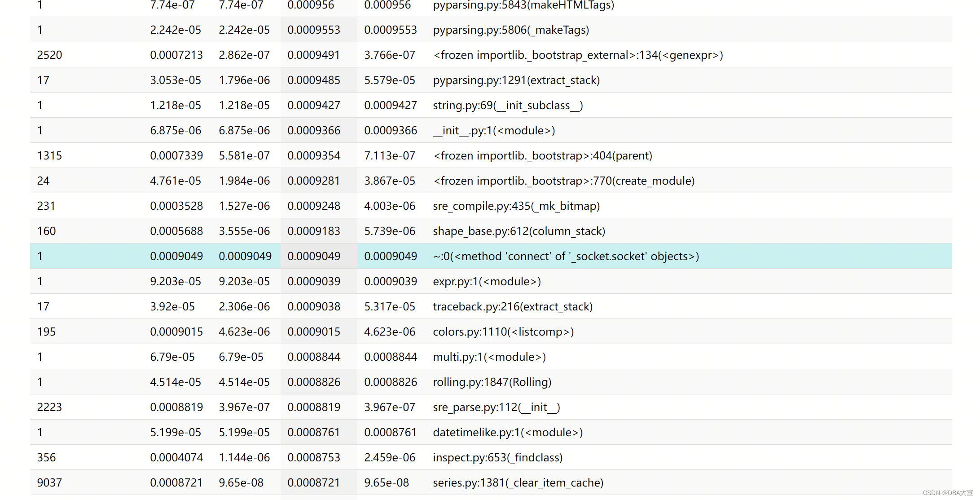The height and width of the screenshot is (500, 980).
Task: Click the importlib _bootstrap:404(parent) entry
Action: pyautogui.click(x=542, y=155)
